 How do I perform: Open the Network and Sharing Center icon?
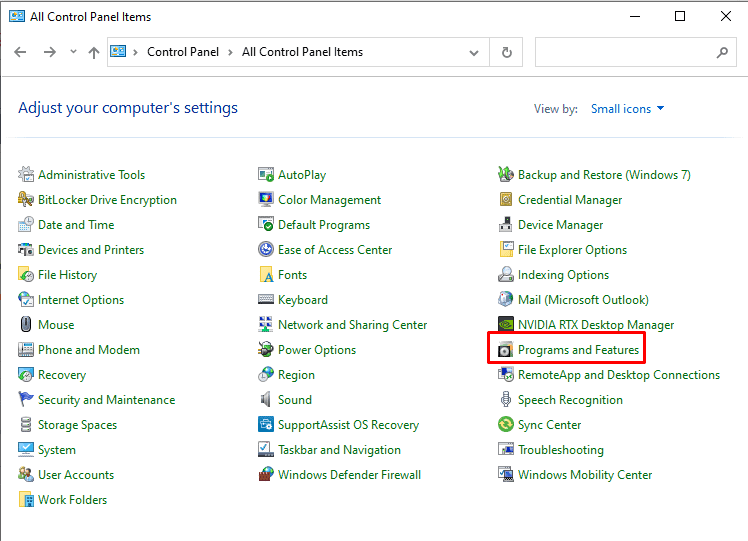(266, 324)
